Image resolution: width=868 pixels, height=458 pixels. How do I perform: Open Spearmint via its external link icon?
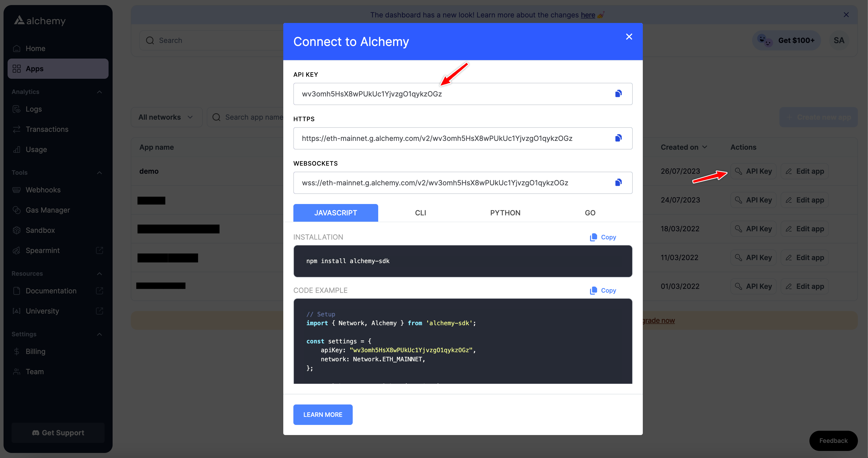coord(99,250)
